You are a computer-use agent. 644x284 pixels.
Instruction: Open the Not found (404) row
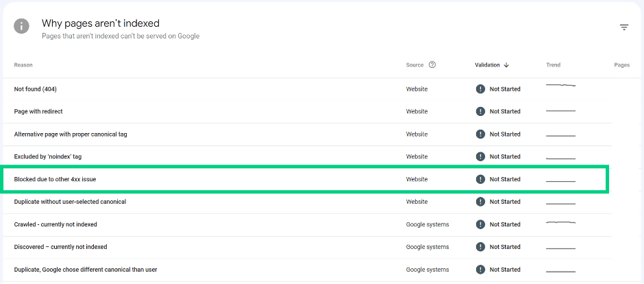pos(307,89)
